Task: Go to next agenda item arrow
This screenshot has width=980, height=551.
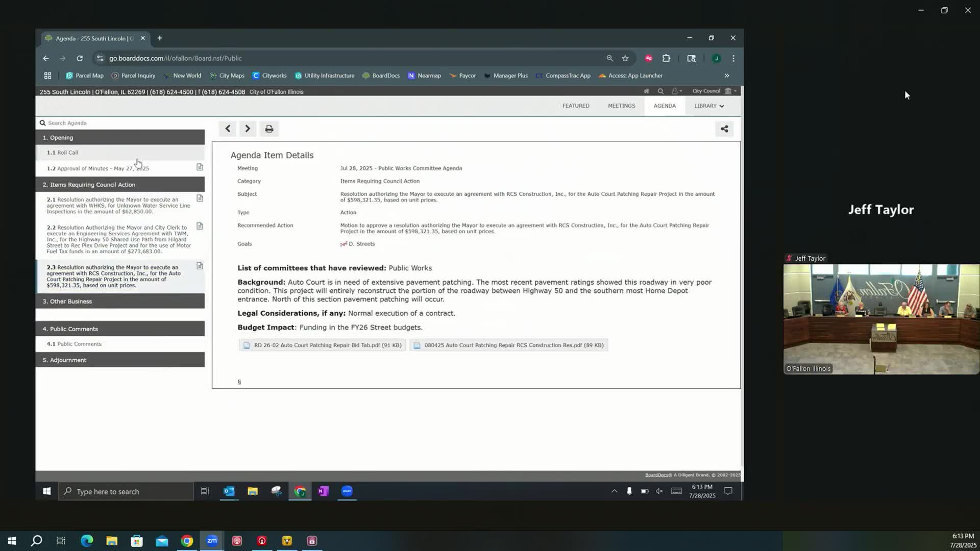Action: coord(248,129)
